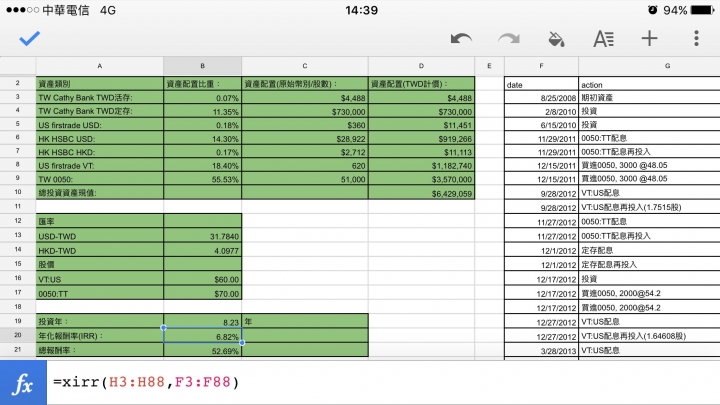Select the $3,570,000 cell
Image resolution: width=720 pixels, height=405 pixels.
tap(421, 179)
